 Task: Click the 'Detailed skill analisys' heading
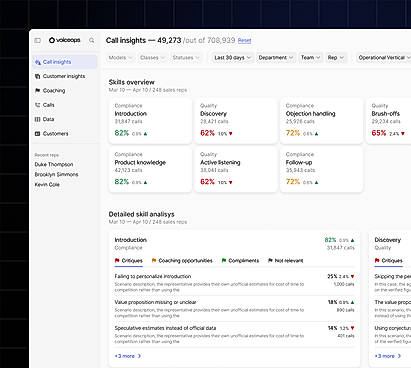pyautogui.click(x=142, y=214)
